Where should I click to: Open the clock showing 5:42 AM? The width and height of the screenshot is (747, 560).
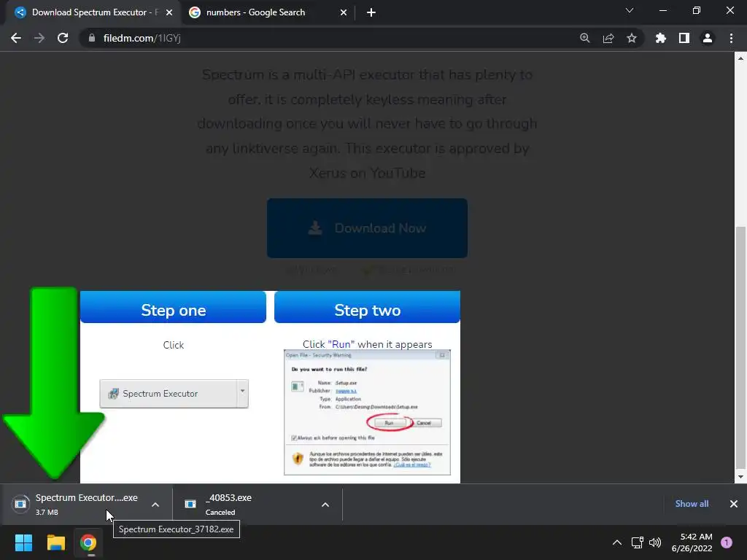(x=692, y=542)
